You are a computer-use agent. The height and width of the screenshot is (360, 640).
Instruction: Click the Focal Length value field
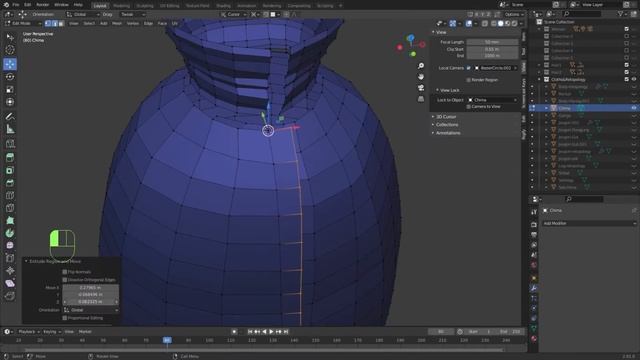(492, 42)
